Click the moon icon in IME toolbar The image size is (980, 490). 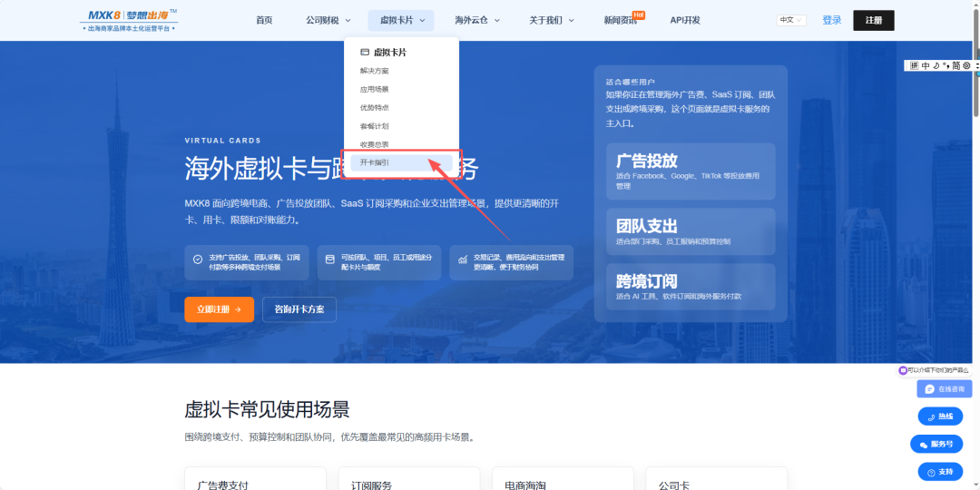pyautogui.click(x=936, y=65)
